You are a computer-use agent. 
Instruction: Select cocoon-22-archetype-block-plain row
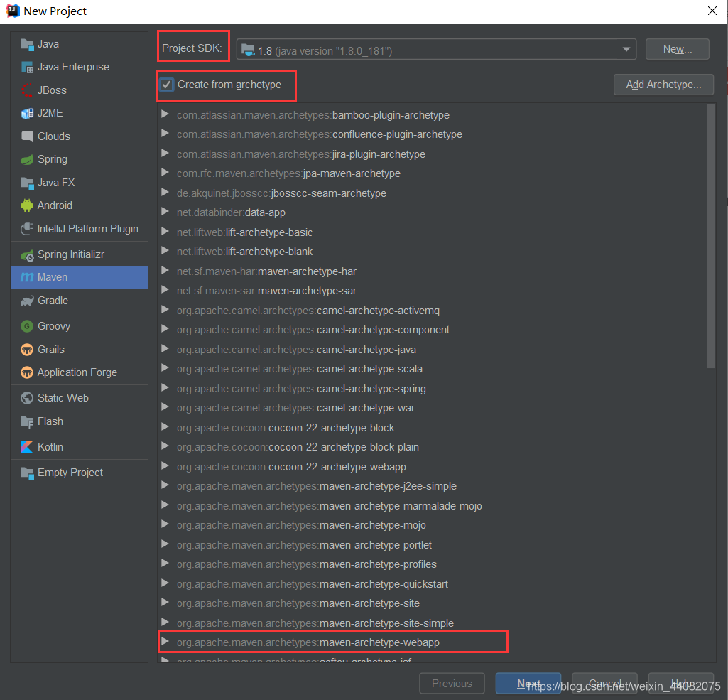pos(432,447)
